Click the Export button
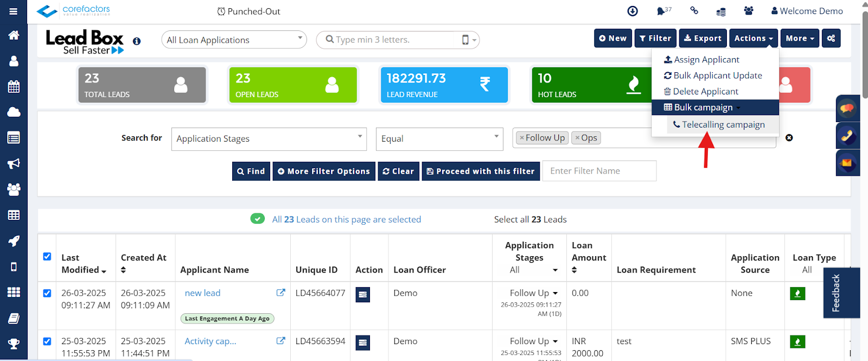This screenshot has height=361, width=868. click(703, 38)
